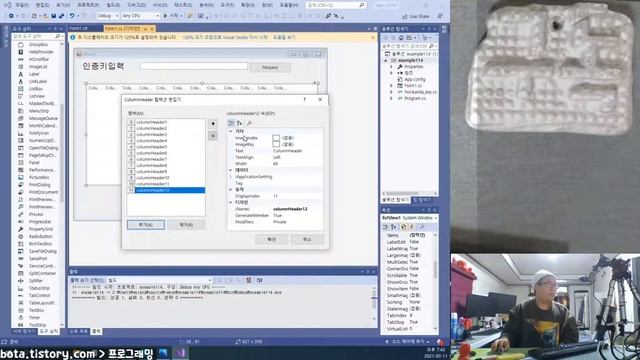Confirm the dialog with the 확인 button
This screenshot has width=640, height=360.
271,239
